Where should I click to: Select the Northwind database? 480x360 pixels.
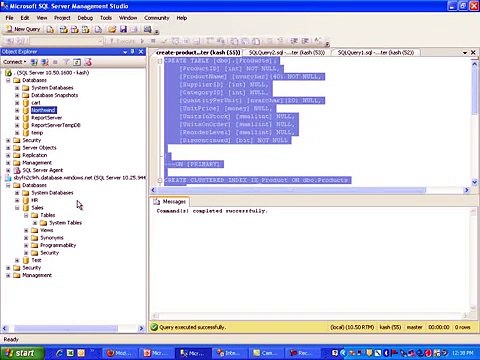click(x=44, y=110)
